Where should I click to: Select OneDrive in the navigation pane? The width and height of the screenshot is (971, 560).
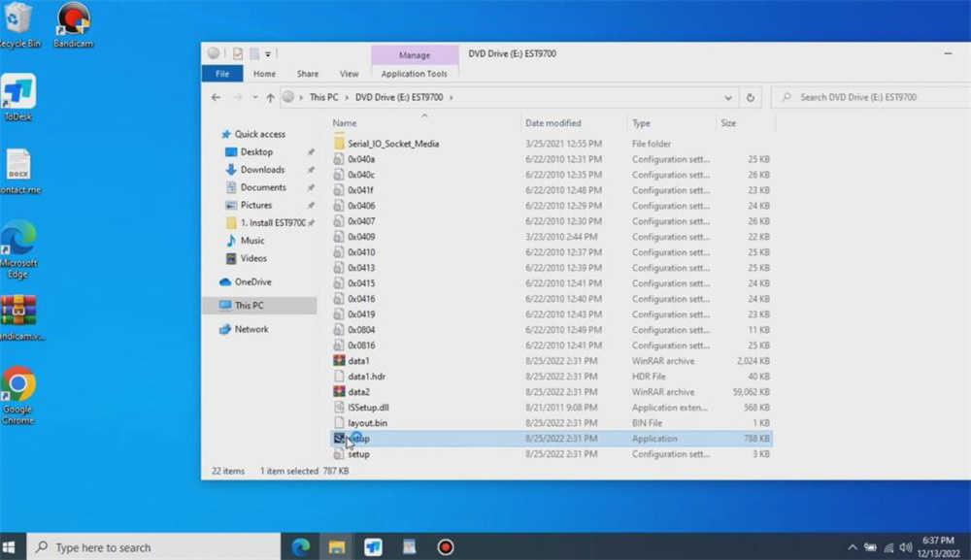tap(252, 281)
